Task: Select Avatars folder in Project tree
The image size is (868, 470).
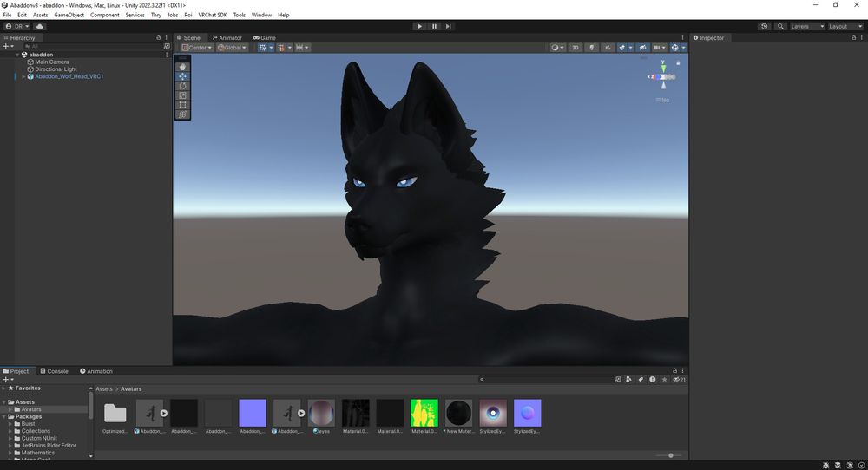Action: pyautogui.click(x=31, y=409)
